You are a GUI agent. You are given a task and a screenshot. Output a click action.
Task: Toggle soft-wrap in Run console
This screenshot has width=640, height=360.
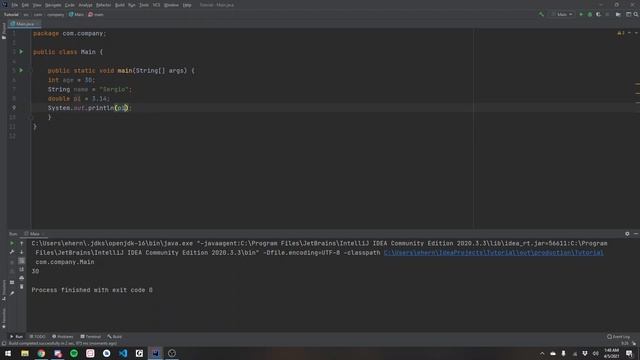tap(22, 261)
